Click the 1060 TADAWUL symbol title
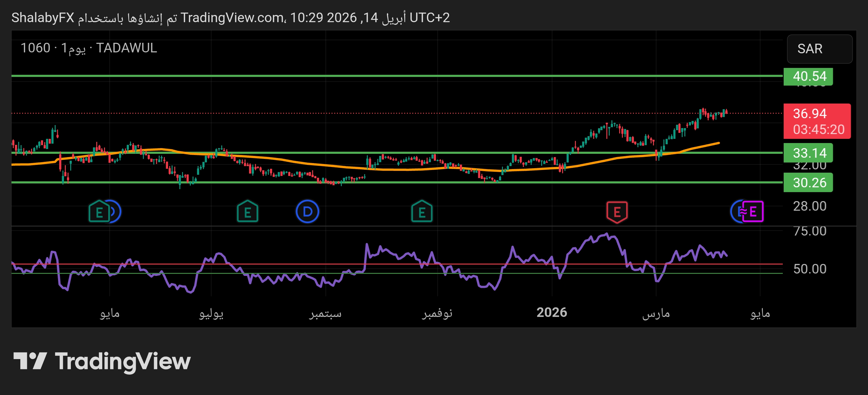868x395 pixels. pyautogui.click(x=89, y=48)
